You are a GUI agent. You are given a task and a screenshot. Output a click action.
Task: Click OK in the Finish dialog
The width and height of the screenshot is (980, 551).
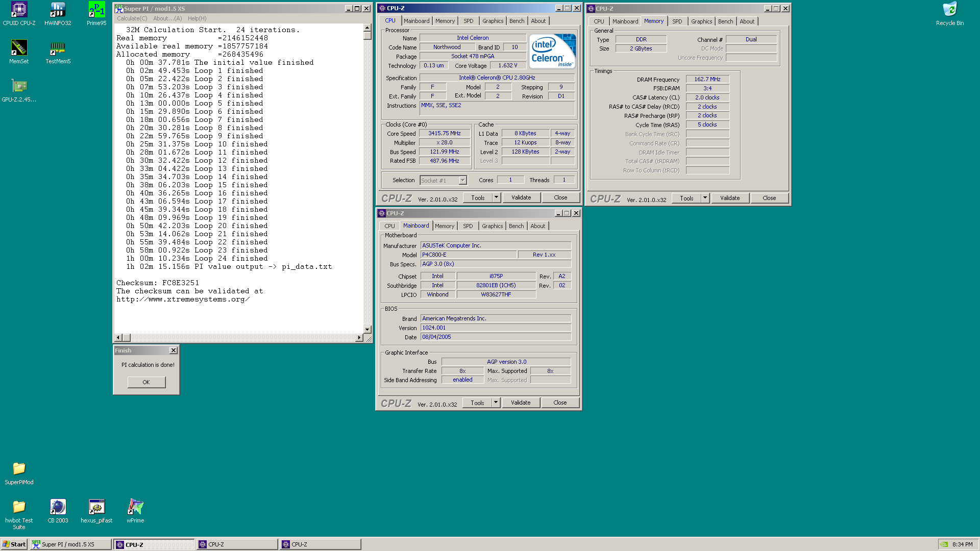point(146,382)
